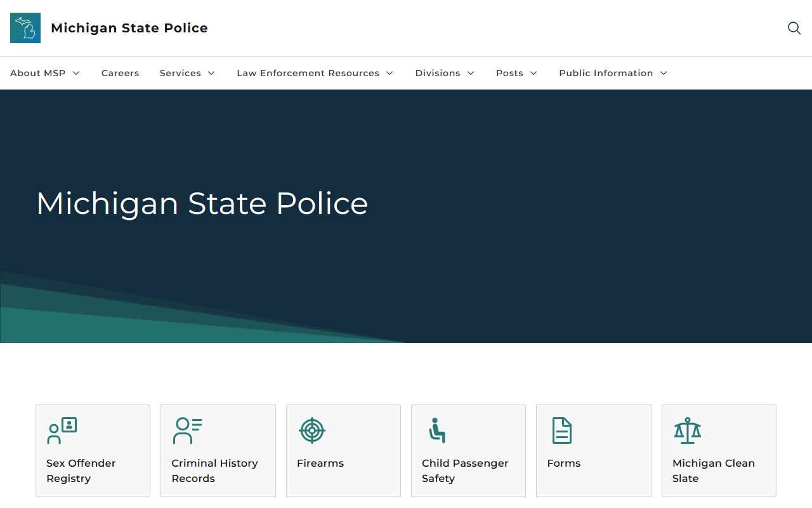Click the Sex Offender Registry person-card icon
Screen dimensions: 812x508
coord(62,431)
